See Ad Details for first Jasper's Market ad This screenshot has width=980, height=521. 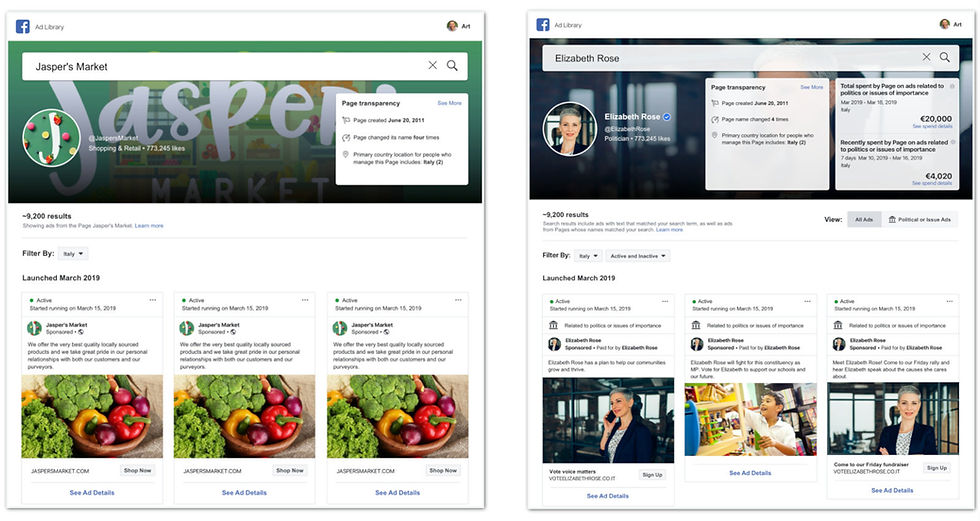92,493
